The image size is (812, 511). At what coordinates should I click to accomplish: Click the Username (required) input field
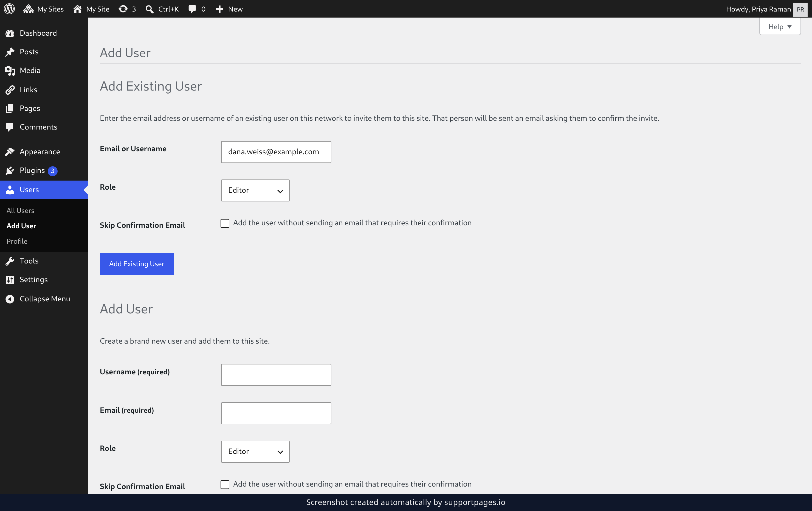coord(276,374)
